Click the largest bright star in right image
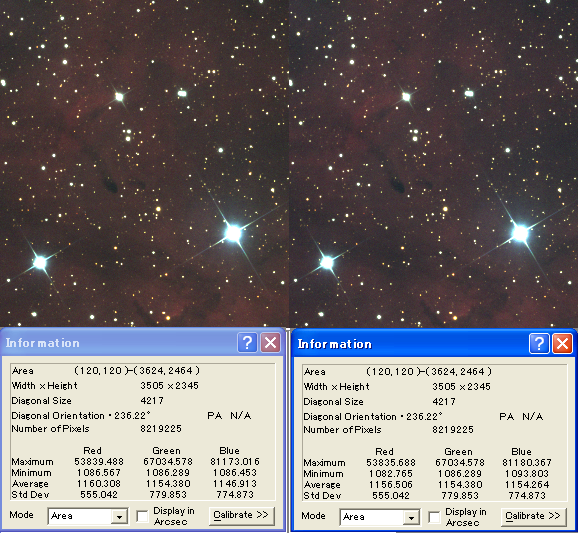 pyautogui.click(x=520, y=233)
